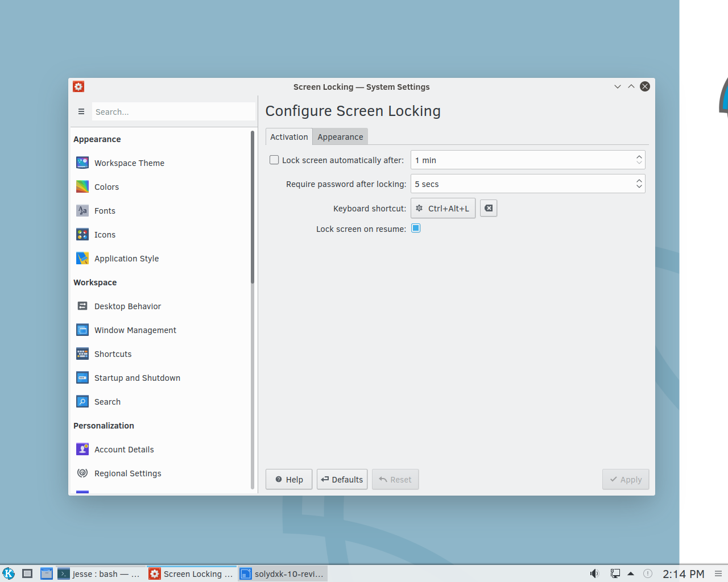Click the Help button
This screenshot has height=582, width=728.
[289, 480]
